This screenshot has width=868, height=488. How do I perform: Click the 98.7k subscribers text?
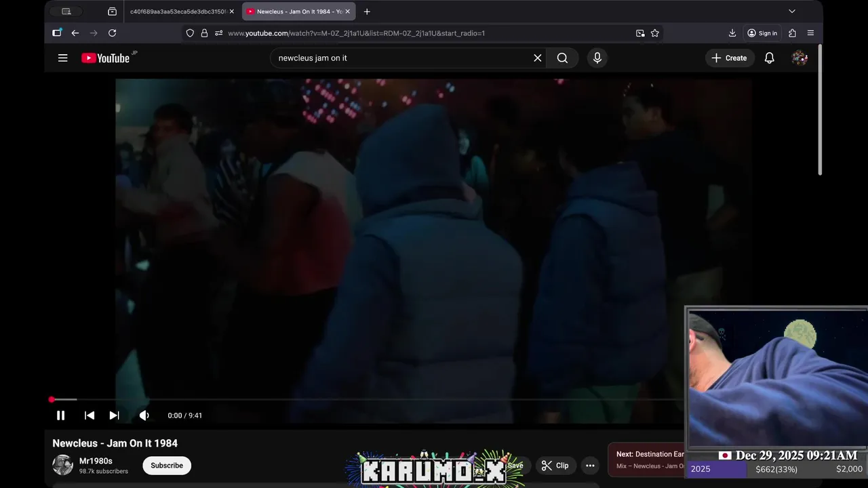pyautogui.click(x=104, y=471)
